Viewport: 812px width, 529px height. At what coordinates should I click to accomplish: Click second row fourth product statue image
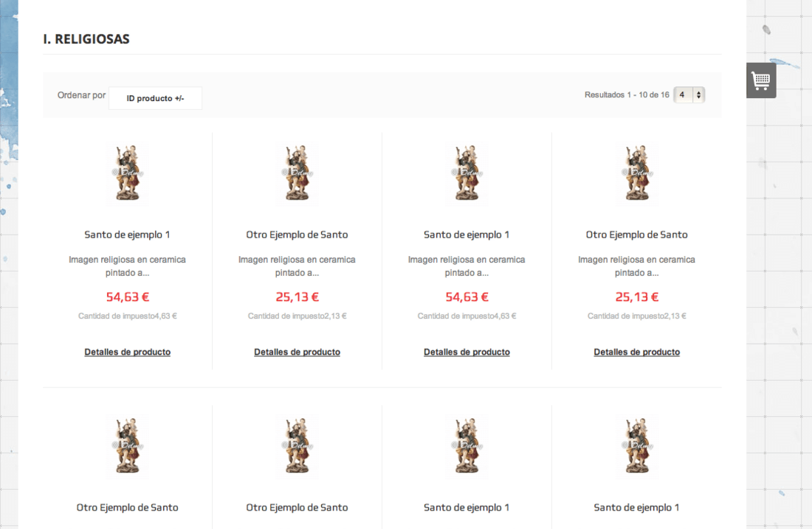click(636, 446)
